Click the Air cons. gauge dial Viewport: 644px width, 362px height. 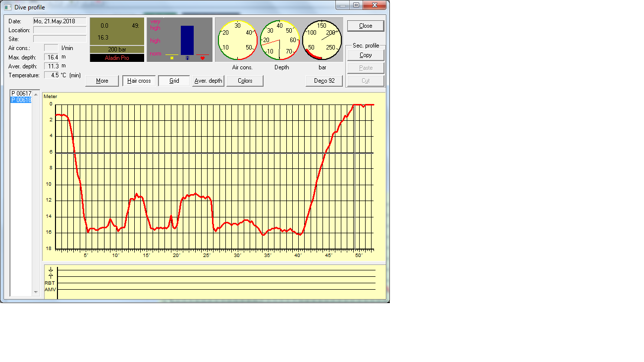click(x=237, y=40)
